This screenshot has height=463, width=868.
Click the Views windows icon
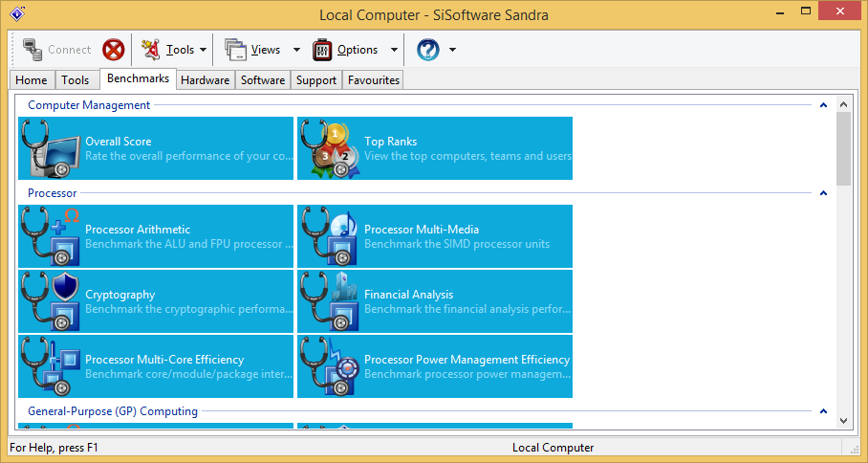click(235, 50)
